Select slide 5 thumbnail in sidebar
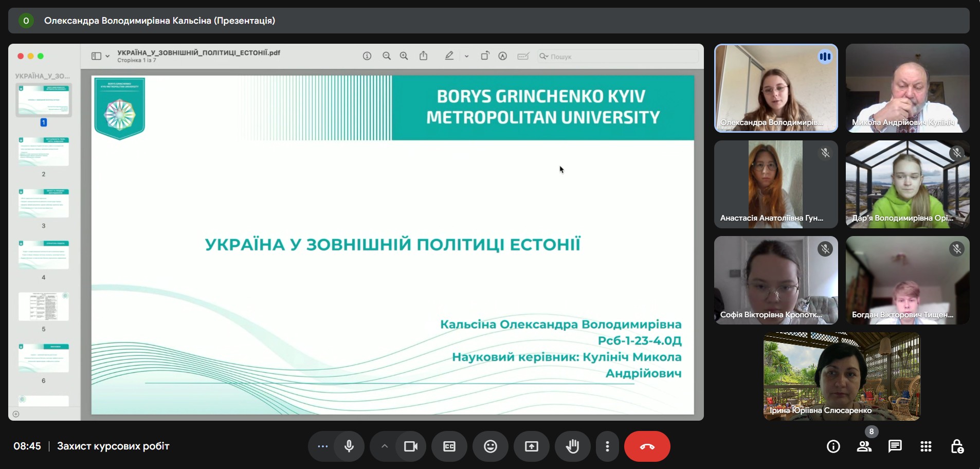The width and height of the screenshot is (980, 469). click(x=44, y=306)
